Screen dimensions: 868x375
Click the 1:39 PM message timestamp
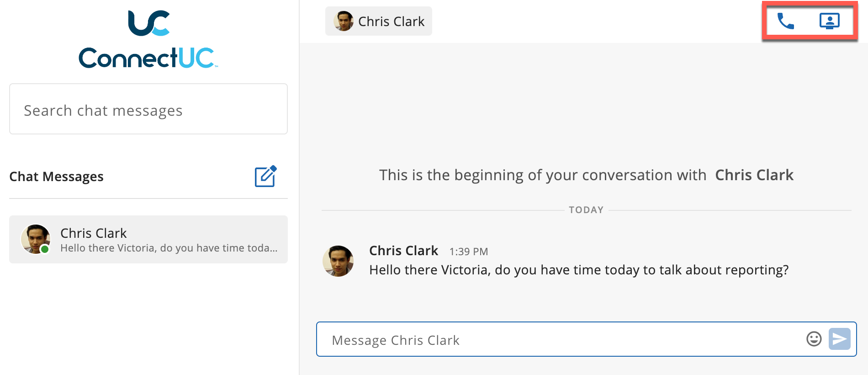469,252
